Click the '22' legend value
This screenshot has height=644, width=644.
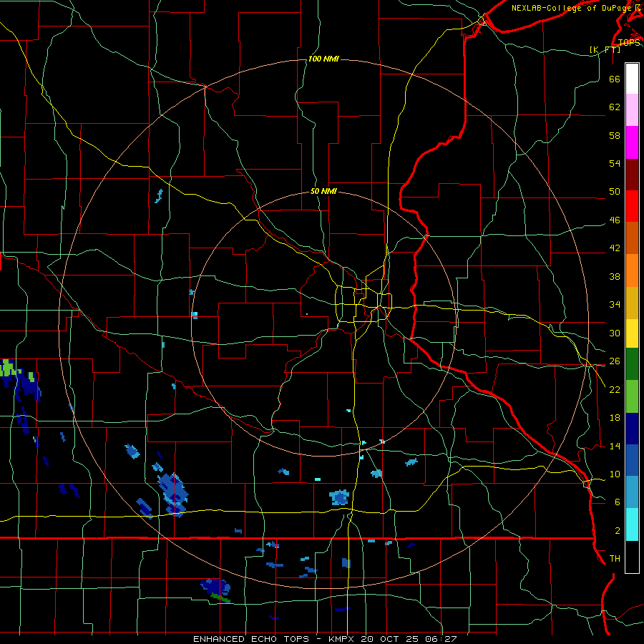click(x=615, y=389)
